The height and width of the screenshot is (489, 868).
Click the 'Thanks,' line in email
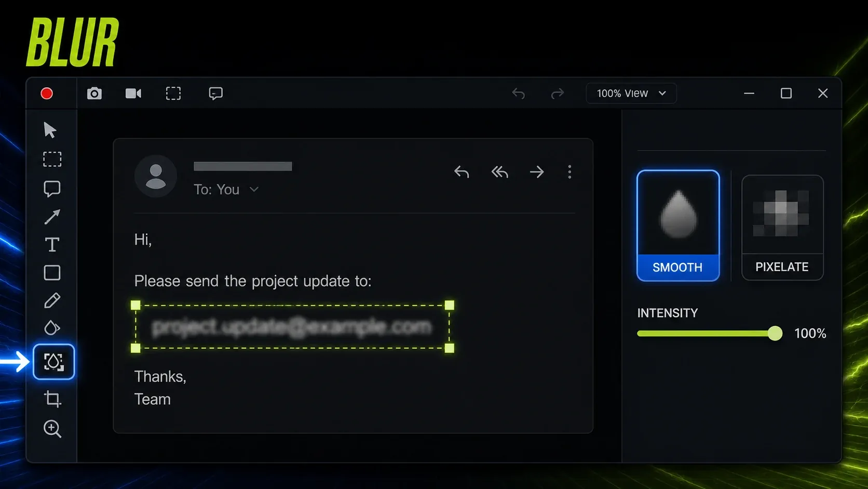pos(160,377)
